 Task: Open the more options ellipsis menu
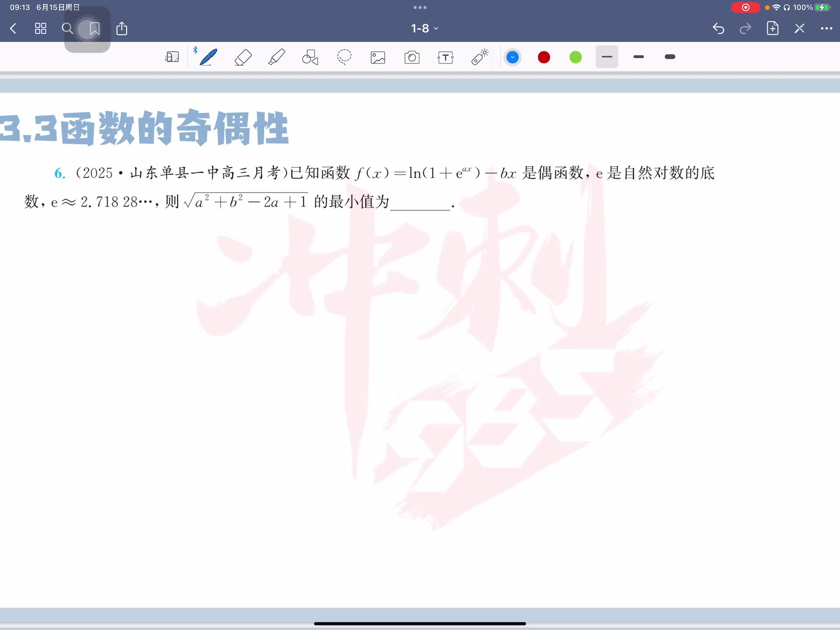[x=826, y=28]
